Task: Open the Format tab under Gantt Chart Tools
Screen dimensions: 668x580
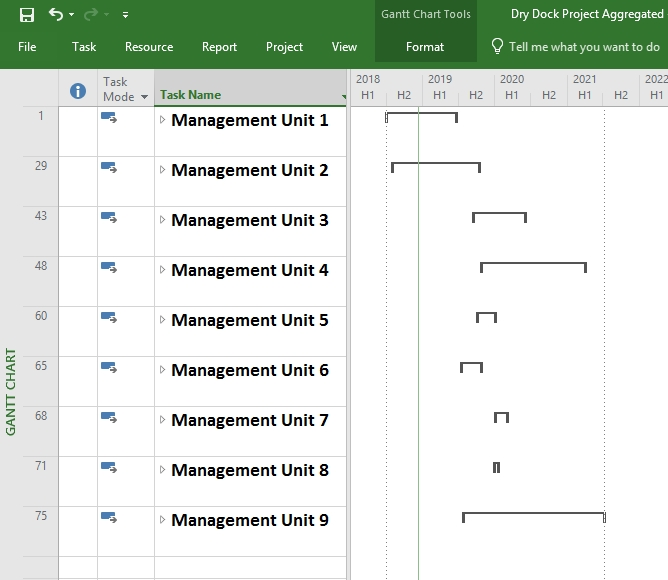Action: click(425, 47)
